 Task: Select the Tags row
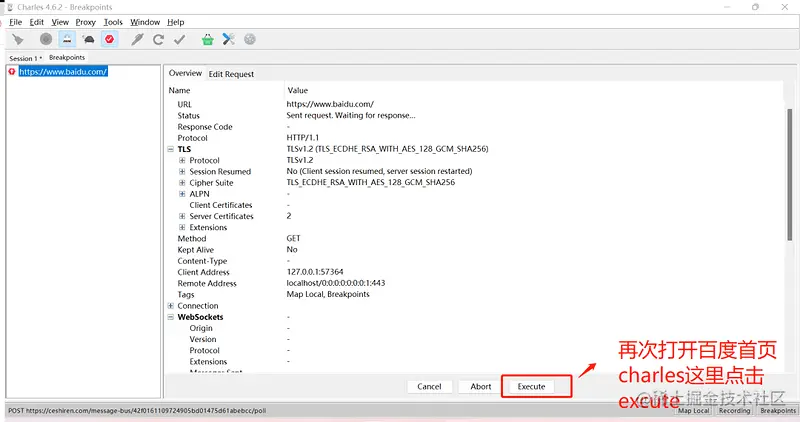coord(475,294)
